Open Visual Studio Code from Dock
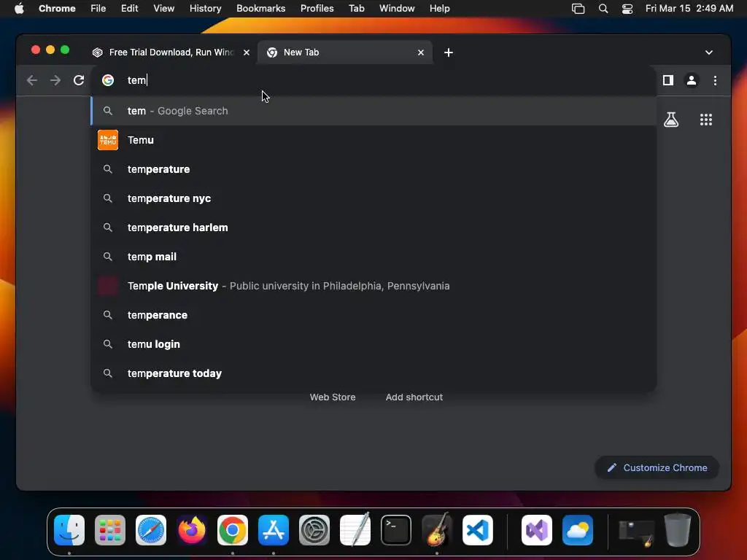 (478, 530)
